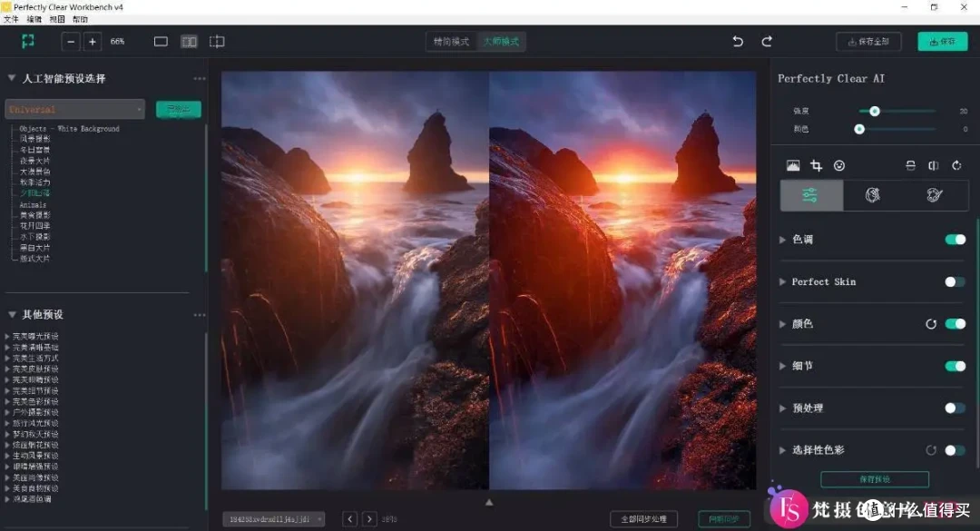The height and width of the screenshot is (531, 980).
Task: Adjust the 颜色 color slider under Perfectly Clear AI
Action: [859, 130]
